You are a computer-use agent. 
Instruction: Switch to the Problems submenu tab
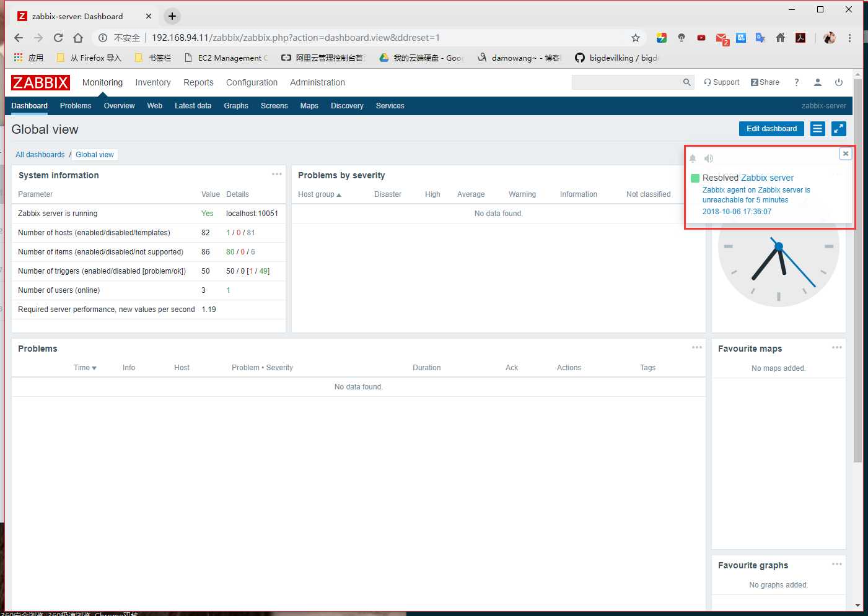[76, 106]
